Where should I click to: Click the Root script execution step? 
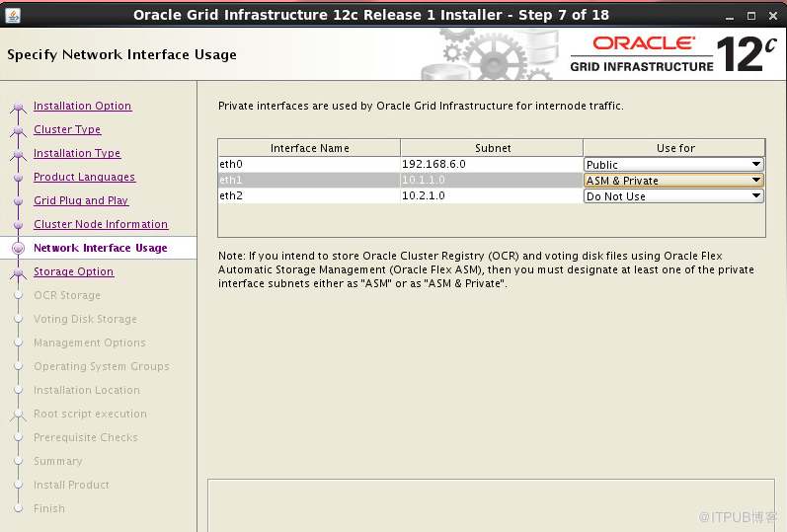coord(90,414)
